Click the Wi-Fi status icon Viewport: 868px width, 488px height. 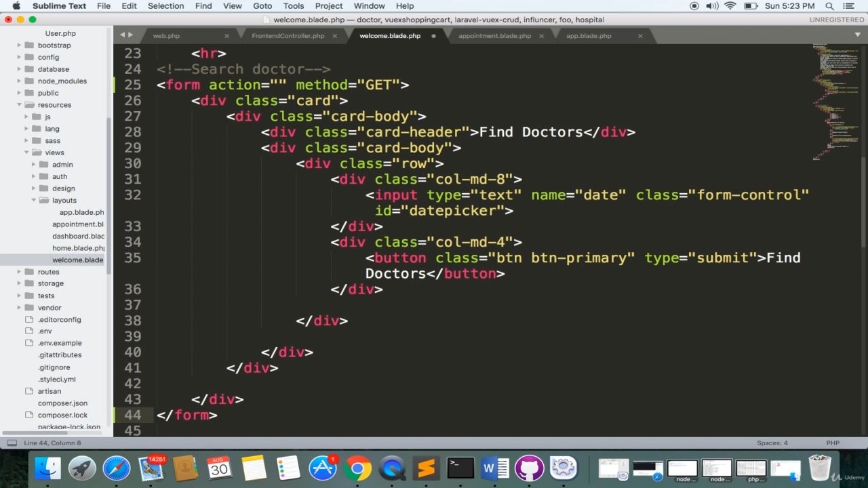[x=730, y=6]
